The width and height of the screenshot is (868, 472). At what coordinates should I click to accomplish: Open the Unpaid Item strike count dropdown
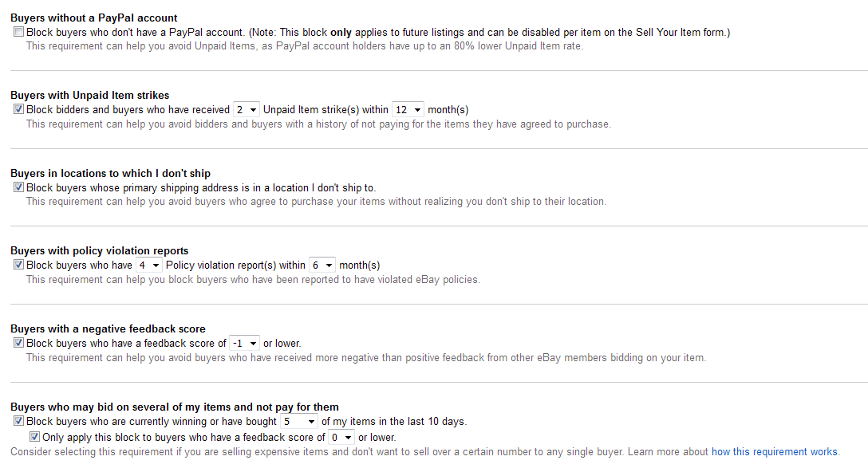[247, 109]
